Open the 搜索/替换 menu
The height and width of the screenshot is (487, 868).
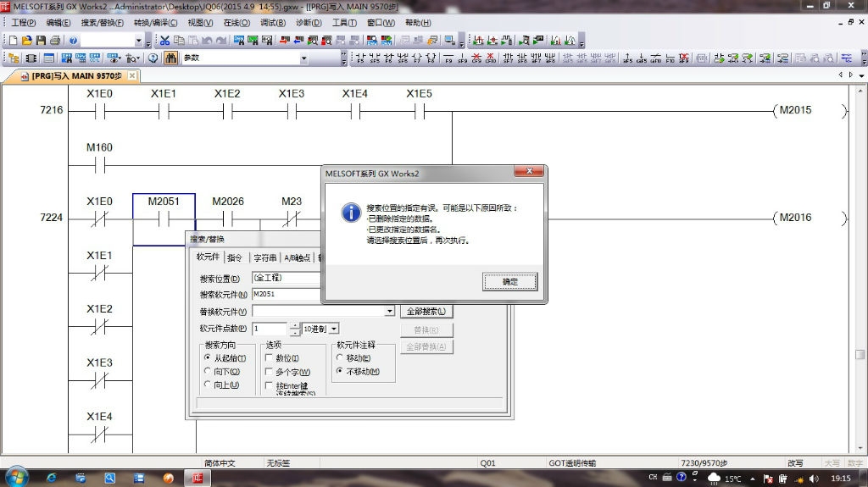(102, 23)
